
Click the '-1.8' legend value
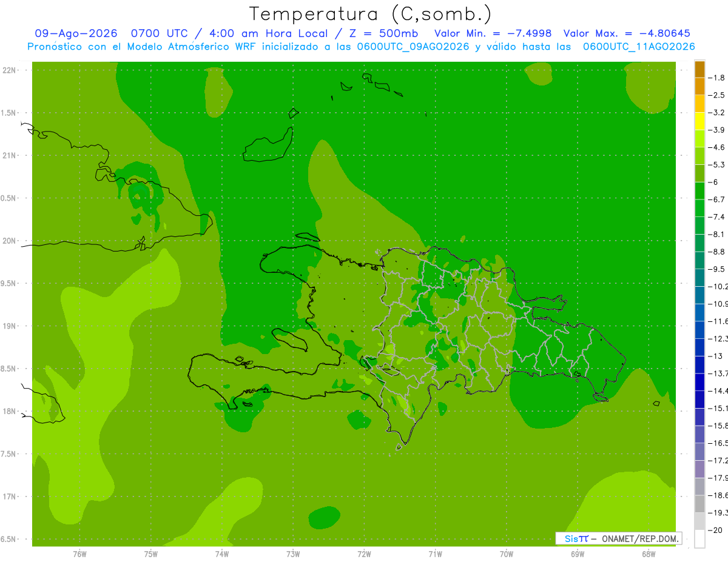coord(717,78)
